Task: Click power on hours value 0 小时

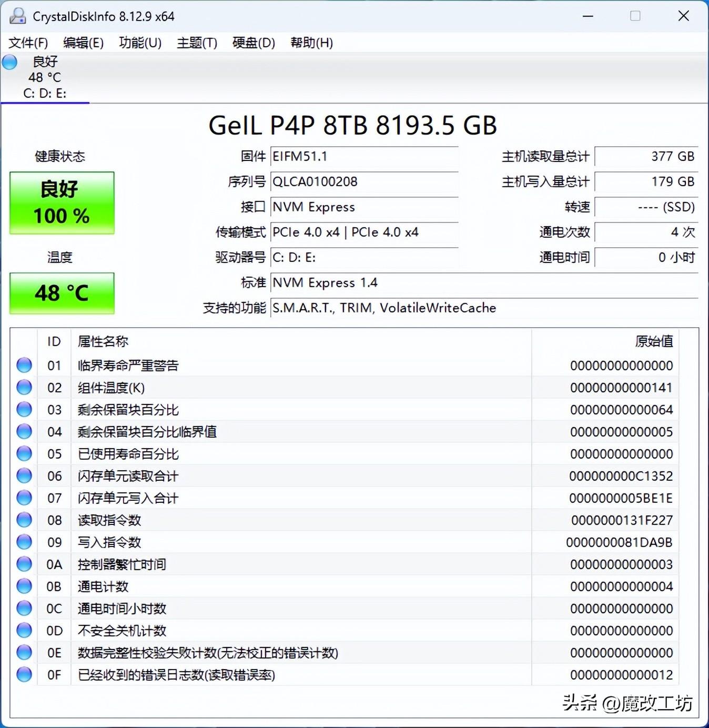Action: pyautogui.click(x=646, y=258)
